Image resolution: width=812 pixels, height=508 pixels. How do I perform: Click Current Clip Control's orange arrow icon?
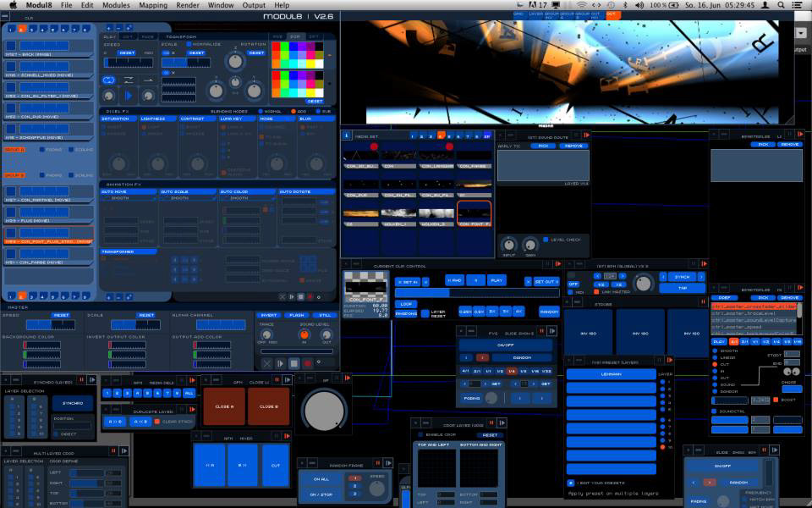(x=558, y=264)
